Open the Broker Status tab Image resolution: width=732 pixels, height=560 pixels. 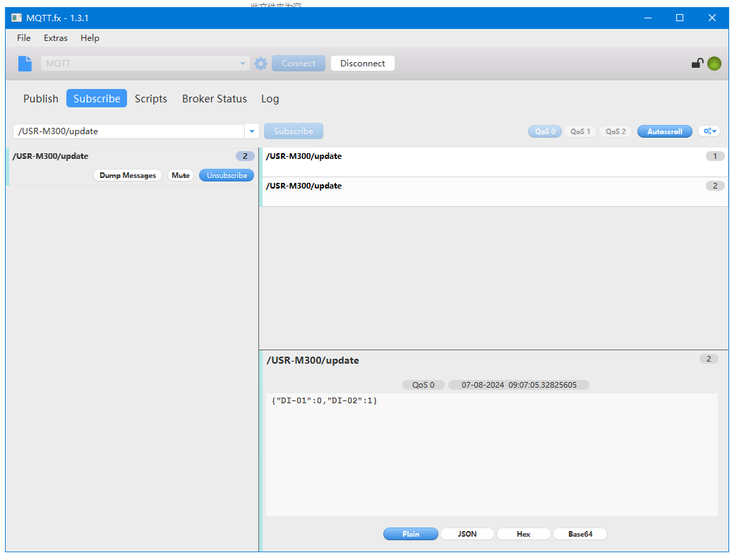214,99
